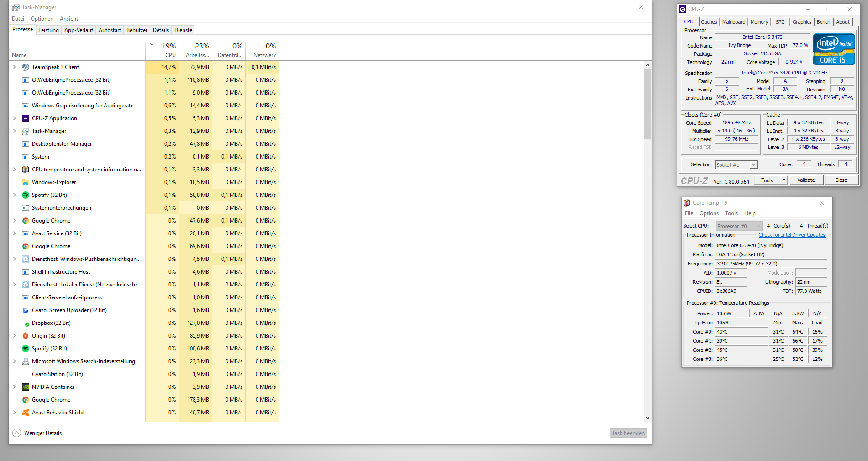The width and height of the screenshot is (868, 461).
Task: Expand the TeamSpeak 3 Client process
Action: [14, 67]
